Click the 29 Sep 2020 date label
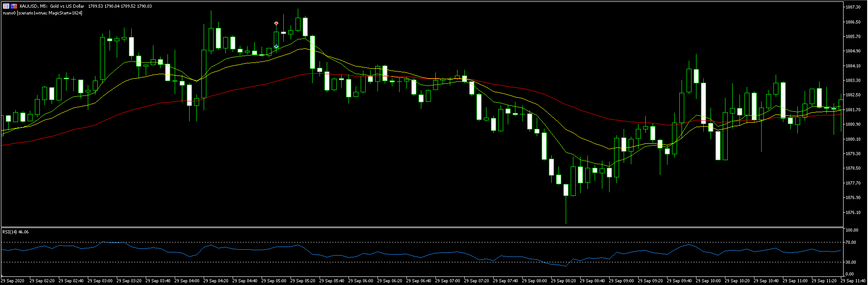This screenshot has width=868, height=285. 13,281
